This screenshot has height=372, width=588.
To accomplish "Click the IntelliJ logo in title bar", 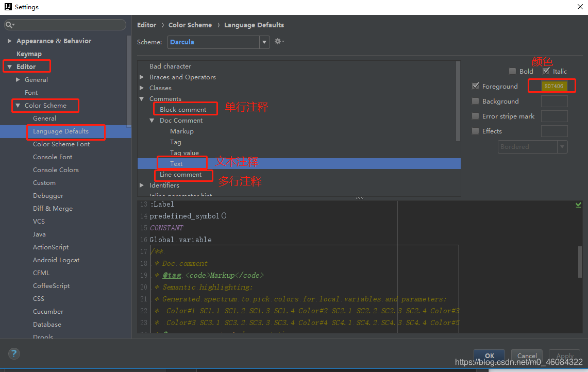I will click(x=8, y=7).
